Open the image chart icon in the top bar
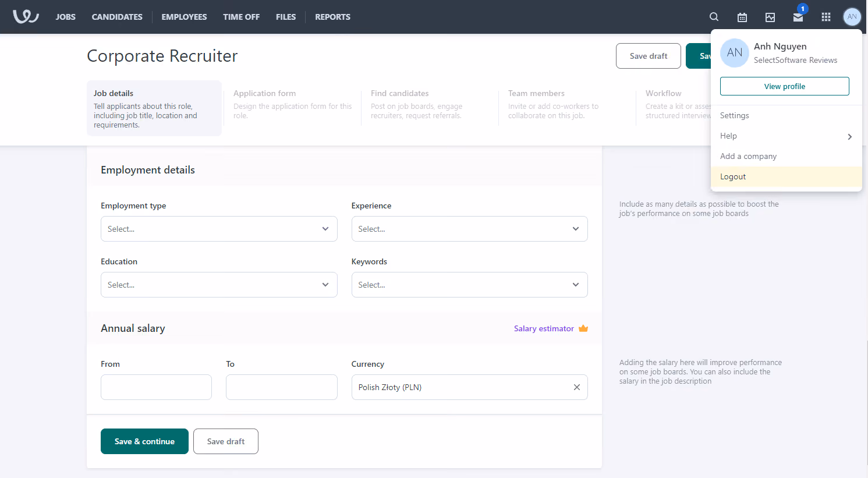 770,17
